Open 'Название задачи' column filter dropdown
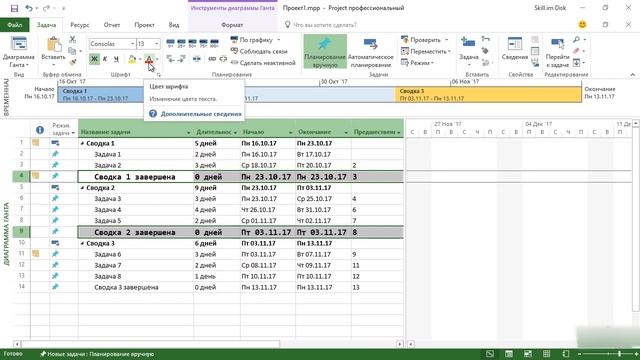Viewport: 640px width, 360px height. click(189, 133)
